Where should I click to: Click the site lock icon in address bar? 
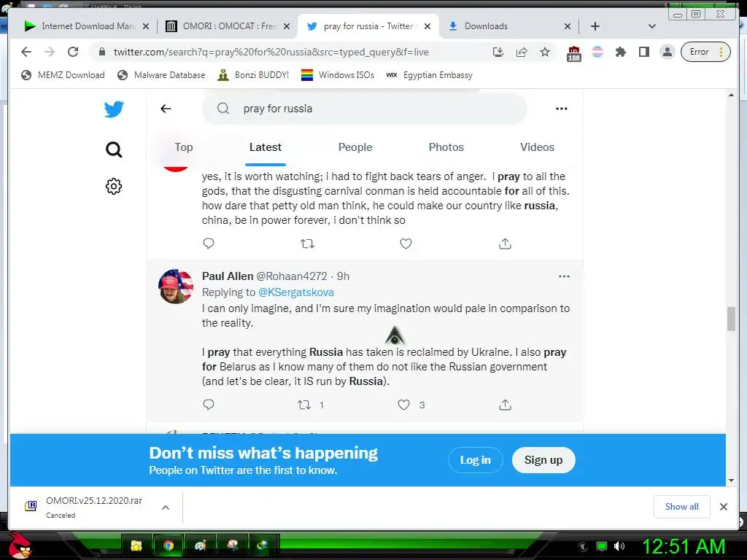[x=102, y=52]
